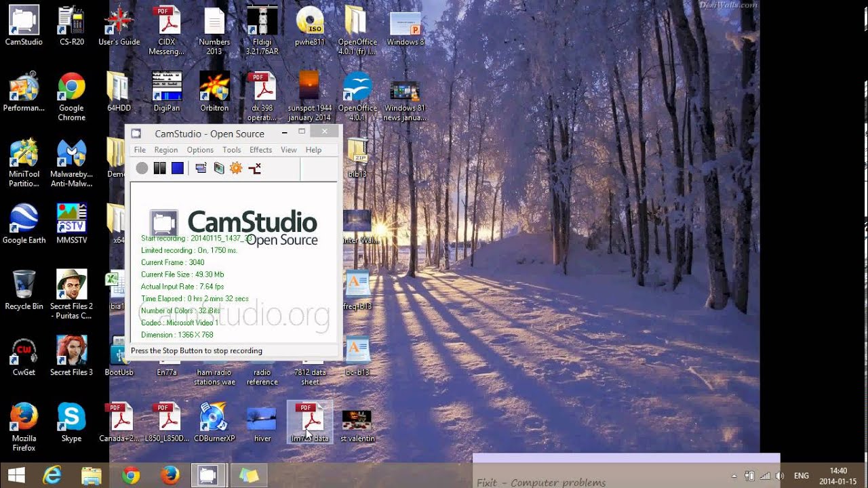Open the View menu in CamStudio
Screen dimensions: 868x488
tap(289, 150)
